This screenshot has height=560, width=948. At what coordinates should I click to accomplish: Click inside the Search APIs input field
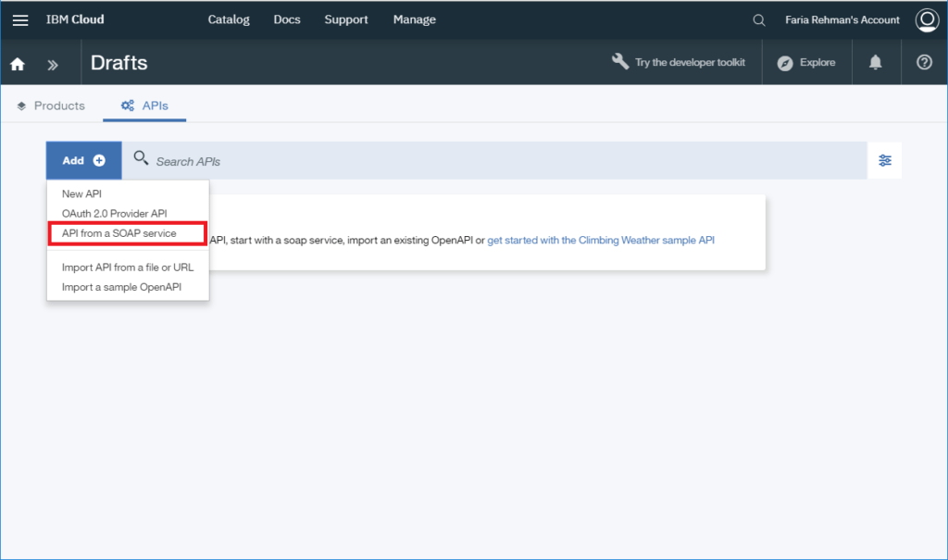[278, 159]
